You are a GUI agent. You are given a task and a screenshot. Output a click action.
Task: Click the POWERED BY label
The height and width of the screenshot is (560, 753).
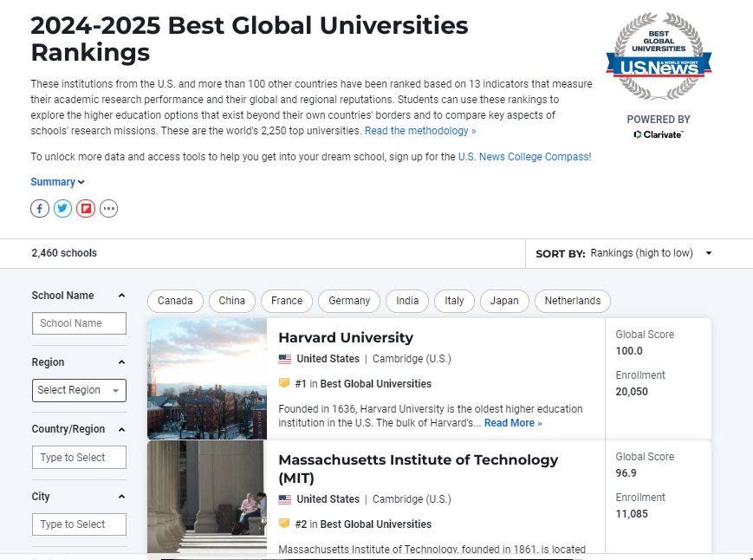pos(659,120)
